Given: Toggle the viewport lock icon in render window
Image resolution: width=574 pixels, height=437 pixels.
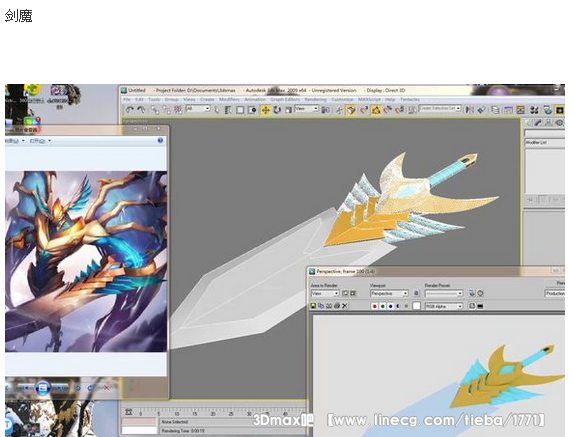Looking at the screenshot, I should [416, 294].
